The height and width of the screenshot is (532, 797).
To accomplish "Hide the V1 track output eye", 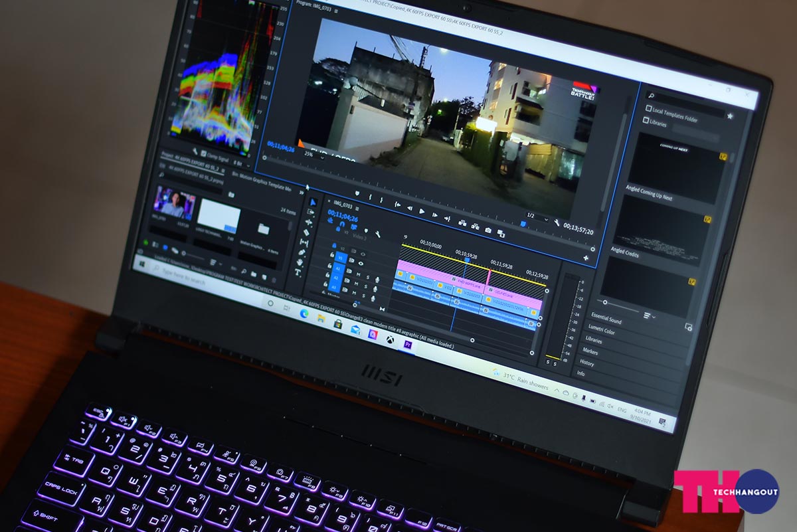I will point(361,264).
